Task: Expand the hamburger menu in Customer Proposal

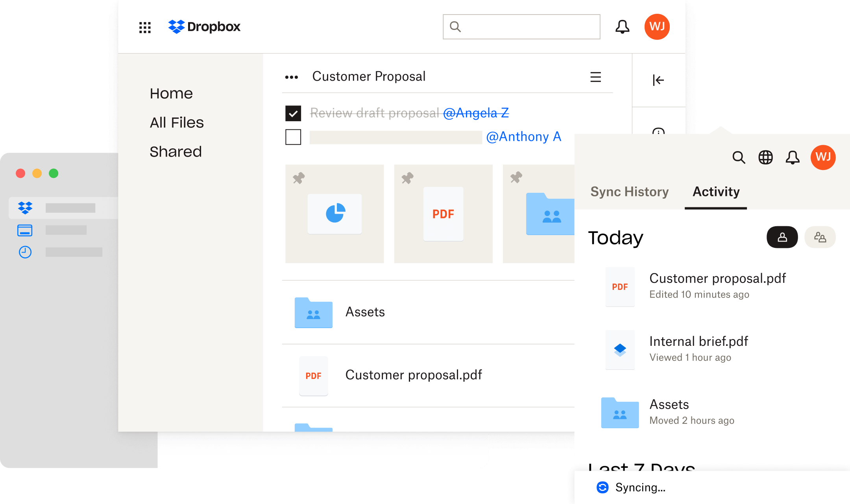Action: click(595, 77)
